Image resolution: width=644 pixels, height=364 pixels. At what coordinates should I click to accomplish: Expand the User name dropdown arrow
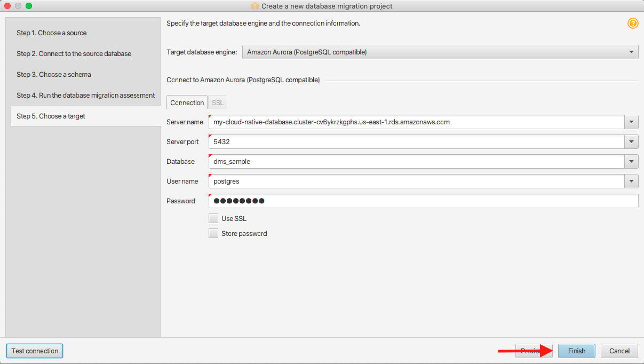(x=632, y=181)
